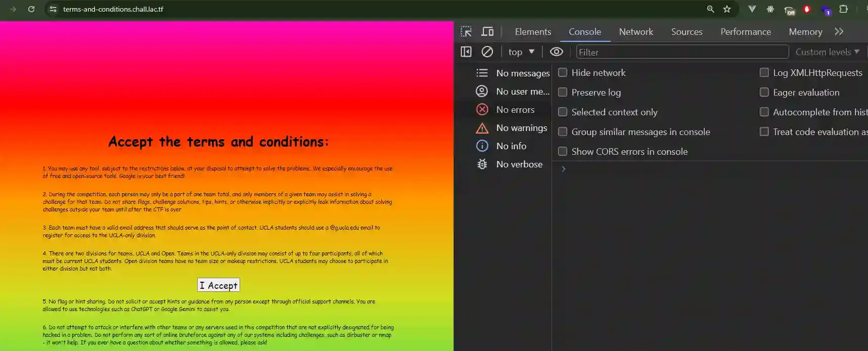Create live expression with eye icon
868x351 pixels.
[x=556, y=52]
